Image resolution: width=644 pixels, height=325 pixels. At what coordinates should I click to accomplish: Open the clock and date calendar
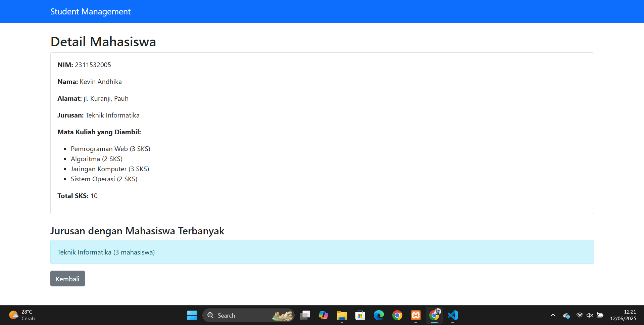click(623, 315)
